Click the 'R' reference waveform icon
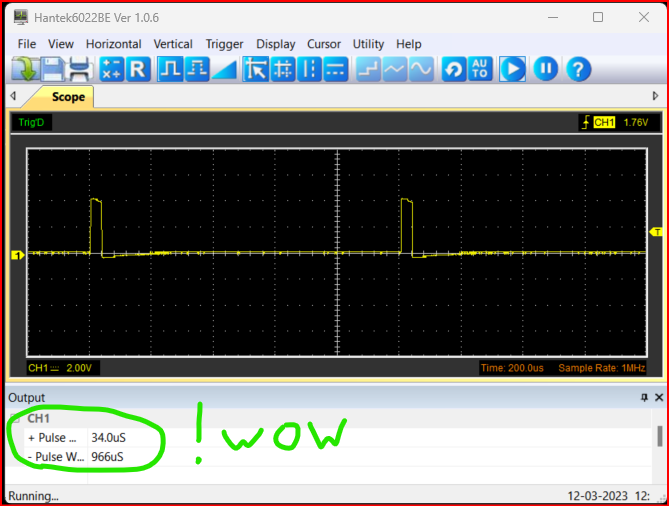 point(138,69)
